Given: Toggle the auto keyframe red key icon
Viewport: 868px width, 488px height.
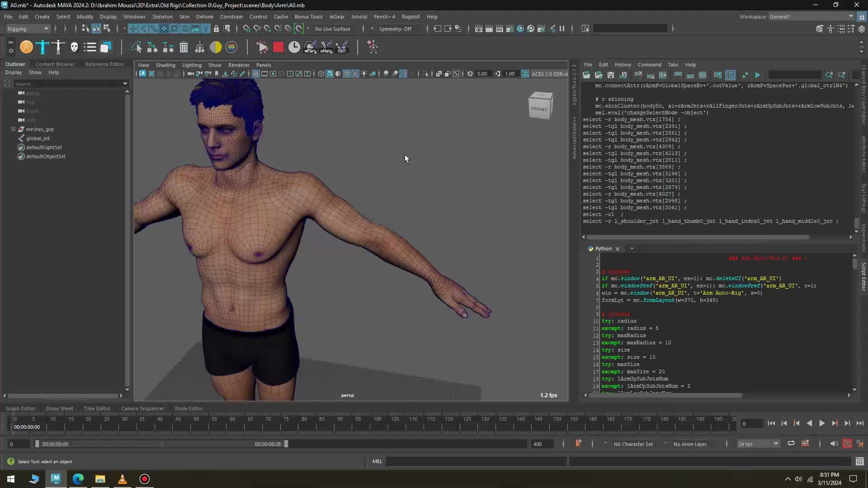Looking at the screenshot, I should tap(847, 444).
